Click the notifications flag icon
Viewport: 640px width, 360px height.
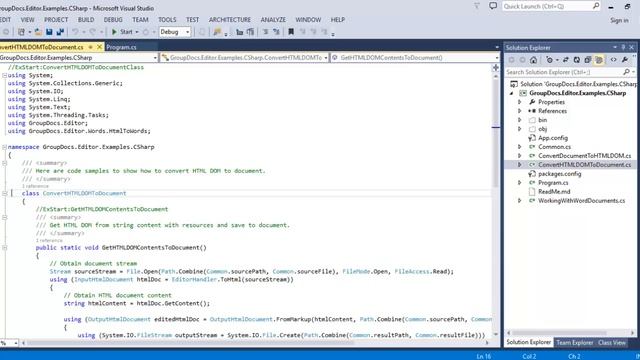tap(477, 6)
